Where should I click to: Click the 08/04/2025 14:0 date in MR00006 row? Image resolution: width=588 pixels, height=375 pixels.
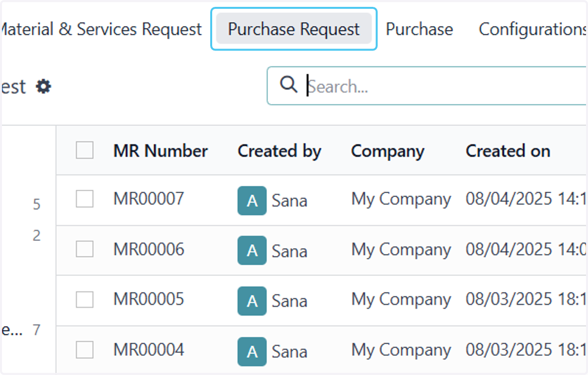point(526,249)
